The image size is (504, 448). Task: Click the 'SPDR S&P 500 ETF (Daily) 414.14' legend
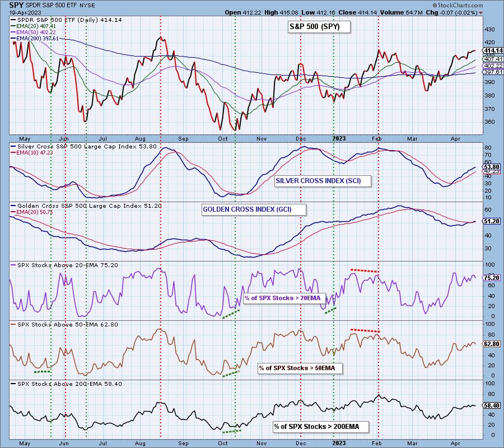pyautogui.click(x=66, y=20)
